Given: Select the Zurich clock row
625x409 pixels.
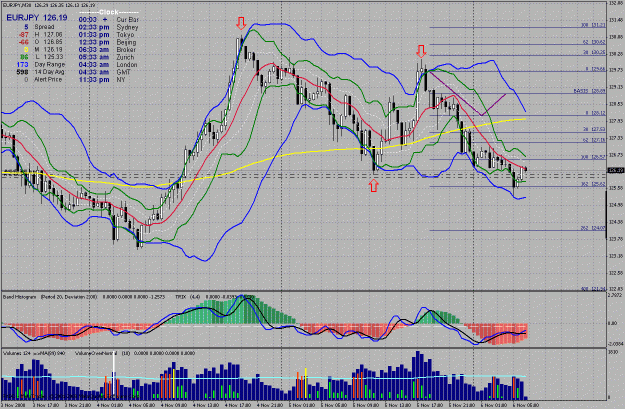Looking at the screenshot, I should [106, 57].
